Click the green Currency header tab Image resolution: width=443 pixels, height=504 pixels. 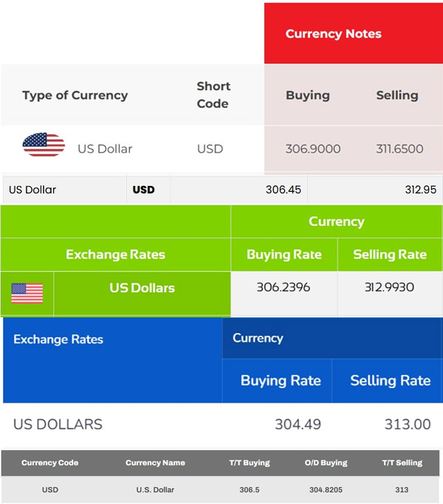[x=336, y=221]
